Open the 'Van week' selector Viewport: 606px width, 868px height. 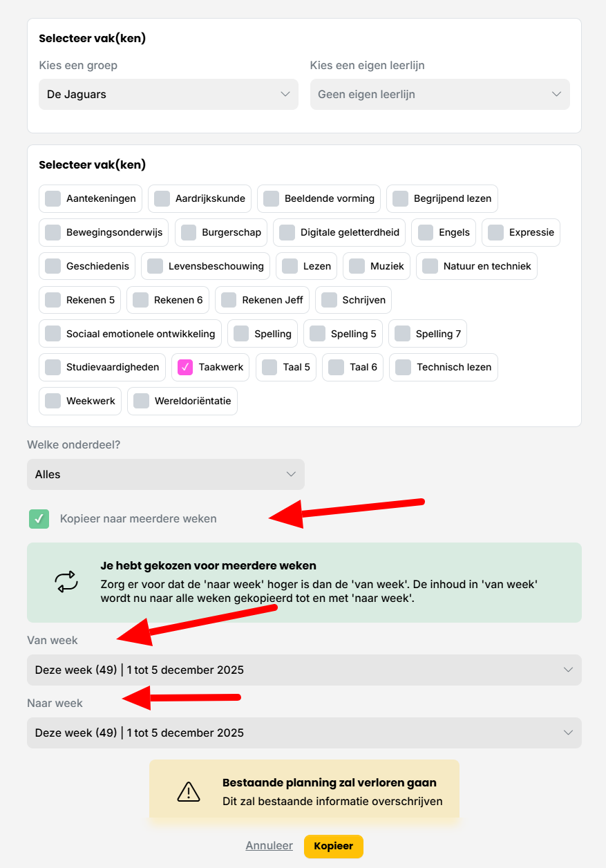point(304,670)
